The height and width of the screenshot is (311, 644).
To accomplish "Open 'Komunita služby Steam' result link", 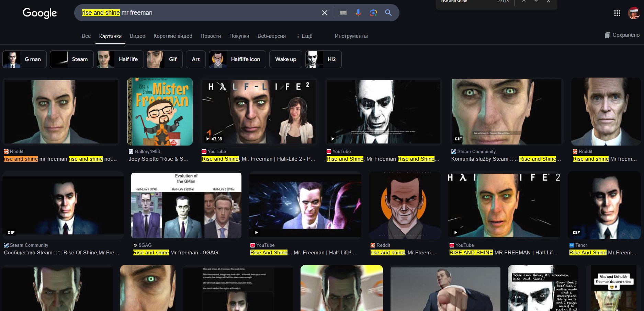I will [506, 159].
